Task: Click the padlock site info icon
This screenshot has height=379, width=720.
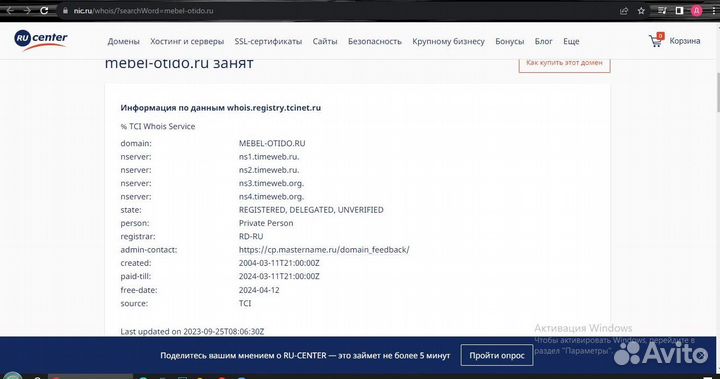Action: pos(65,11)
